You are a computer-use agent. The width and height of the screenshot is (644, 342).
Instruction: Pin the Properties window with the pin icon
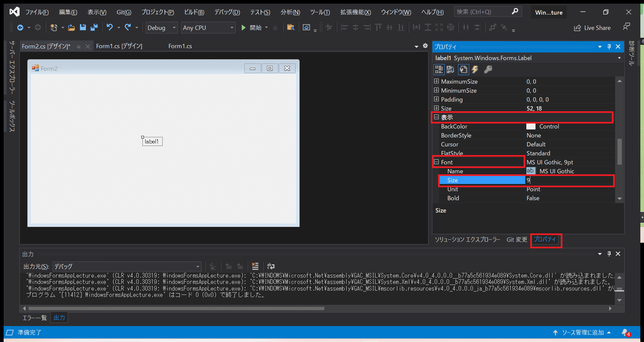pos(609,46)
